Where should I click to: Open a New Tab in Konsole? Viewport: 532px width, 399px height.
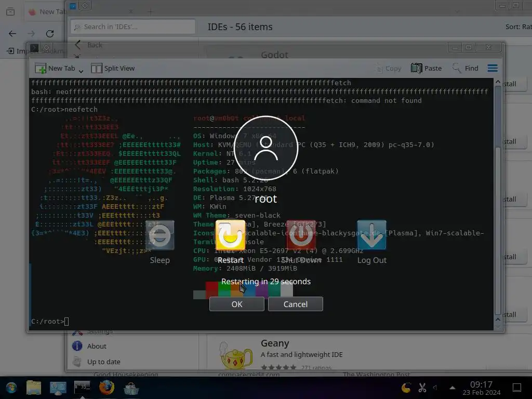tap(55, 68)
